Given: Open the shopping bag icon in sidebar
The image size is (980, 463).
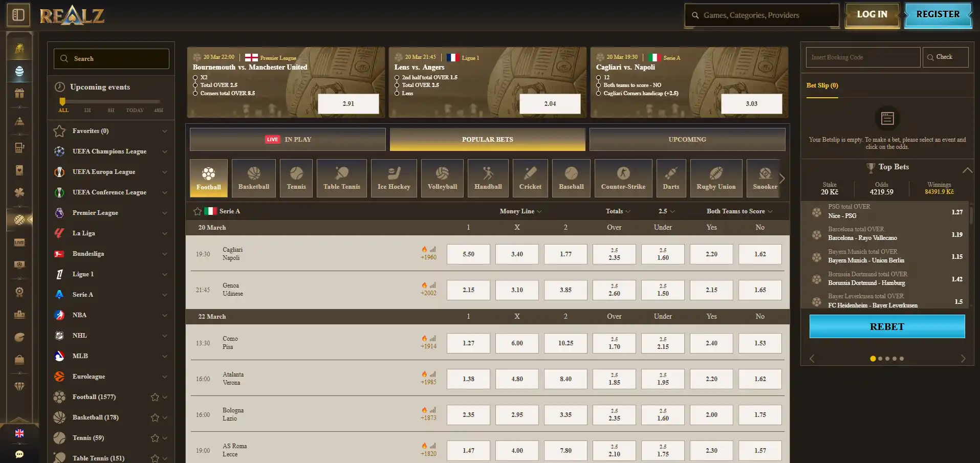Looking at the screenshot, I should [19, 359].
